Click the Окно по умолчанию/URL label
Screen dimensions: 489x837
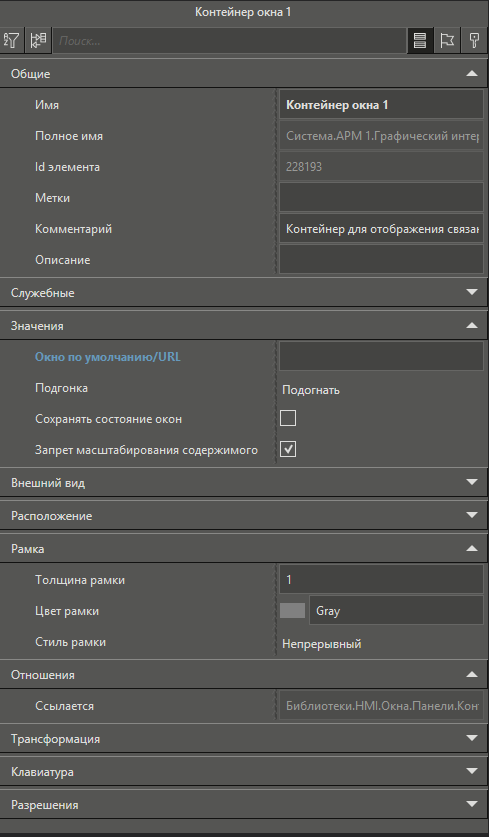pyautogui.click(x=107, y=357)
